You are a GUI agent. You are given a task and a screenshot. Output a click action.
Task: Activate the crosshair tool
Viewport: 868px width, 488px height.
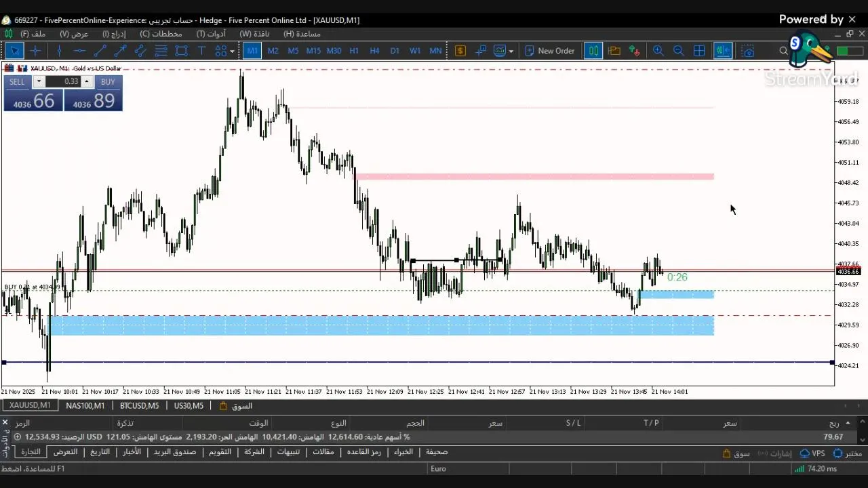pos(36,51)
